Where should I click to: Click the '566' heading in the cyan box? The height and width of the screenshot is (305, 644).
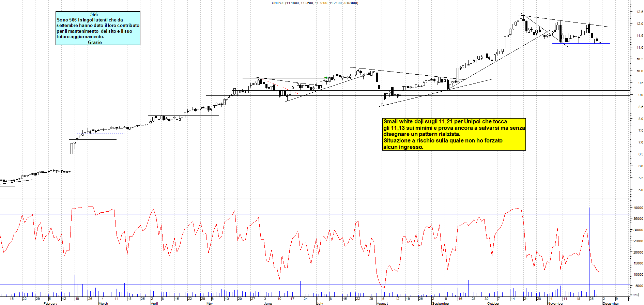(94, 14)
